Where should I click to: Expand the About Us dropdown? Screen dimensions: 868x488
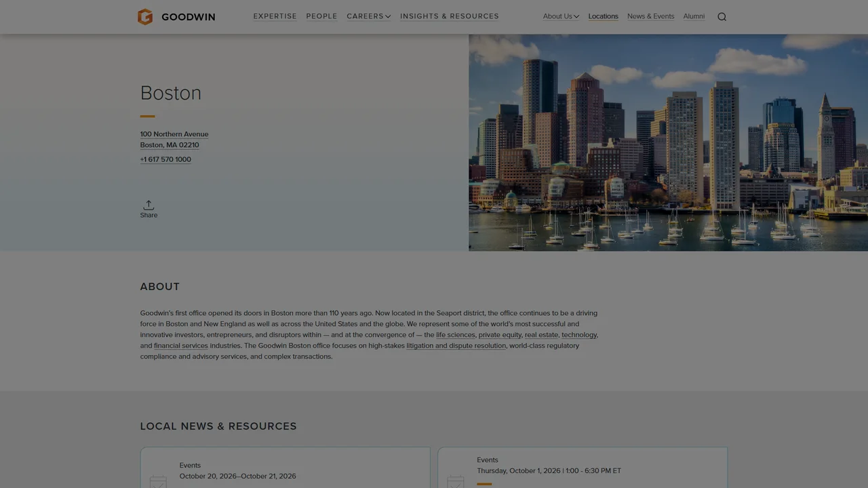coord(561,16)
